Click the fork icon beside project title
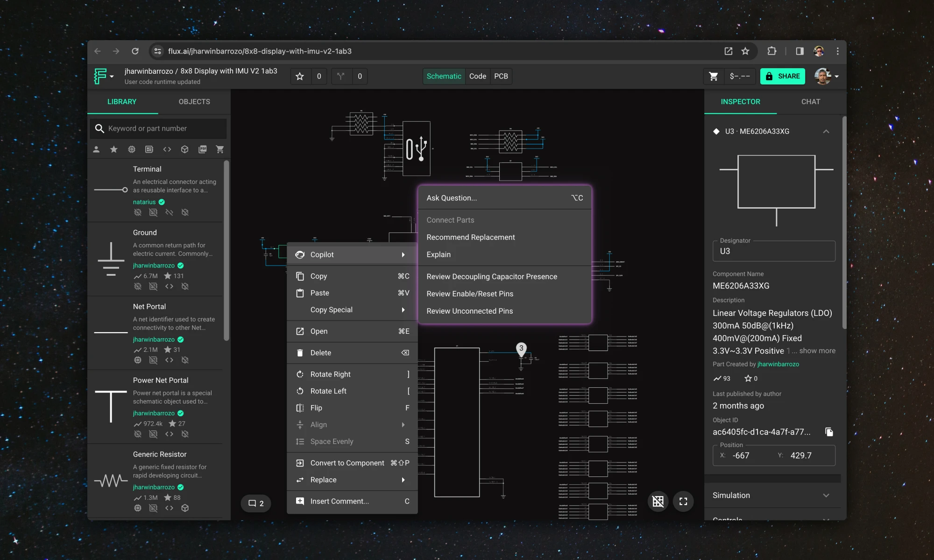The image size is (934, 560). tap(341, 76)
